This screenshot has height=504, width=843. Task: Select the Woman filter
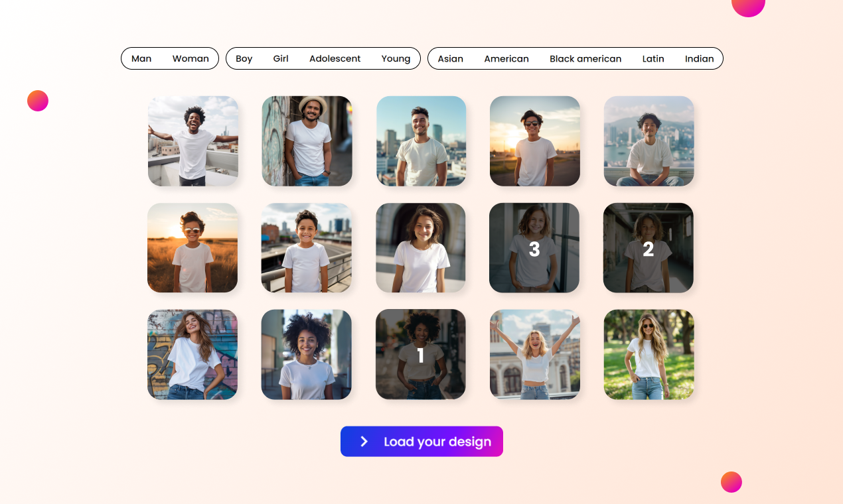pyautogui.click(x=191, y=58)
